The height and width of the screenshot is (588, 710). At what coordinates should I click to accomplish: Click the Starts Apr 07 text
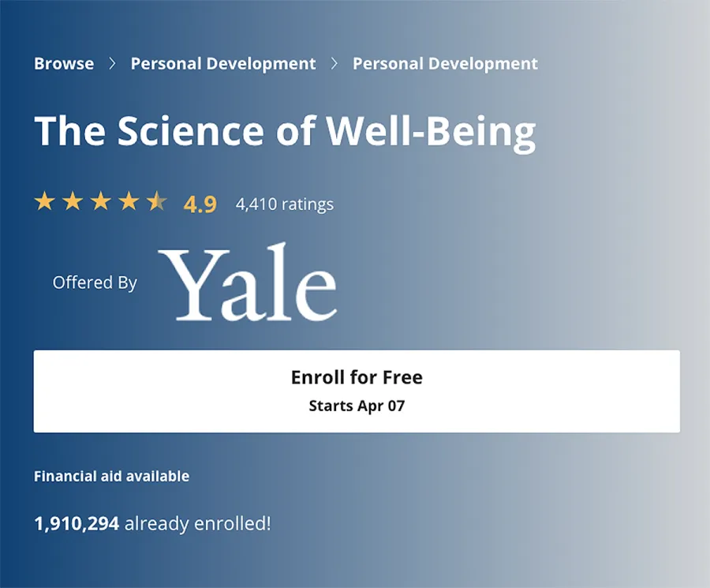pos(357,406)
